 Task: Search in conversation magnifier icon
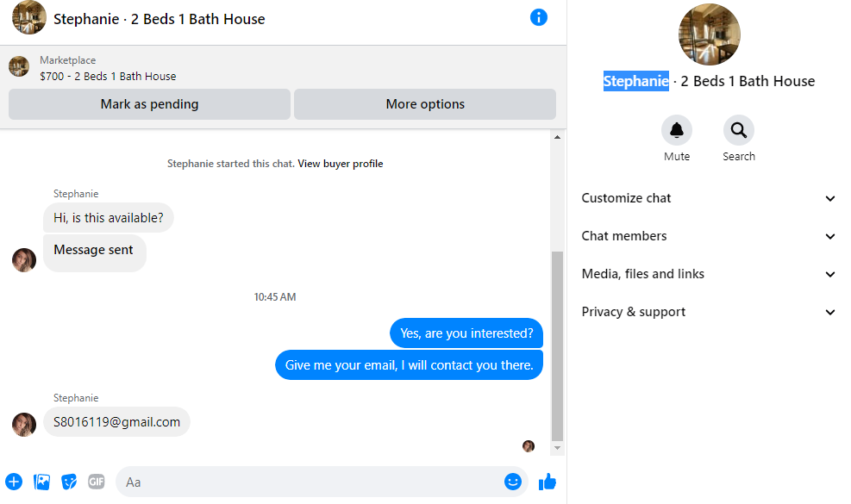(x=739, y=130)
